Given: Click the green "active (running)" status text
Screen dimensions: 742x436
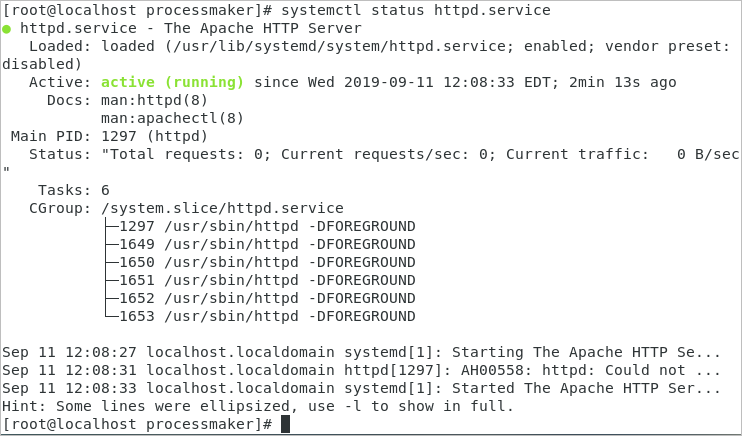Looking at the screenshot, I should [172, 82].
